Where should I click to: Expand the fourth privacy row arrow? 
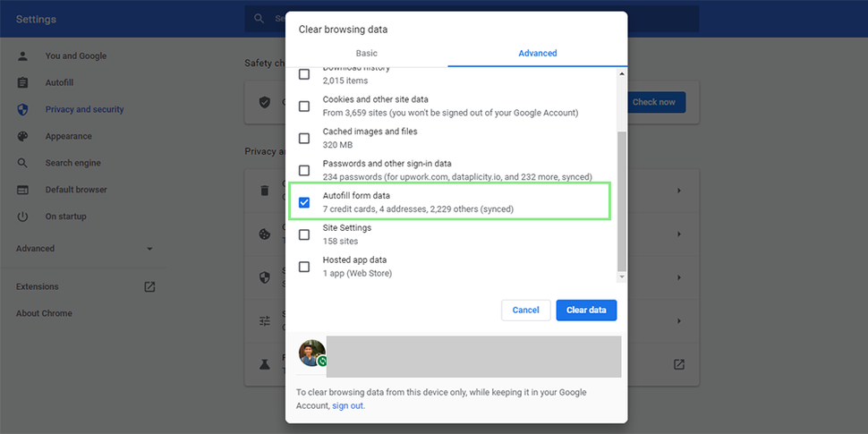(678, 321)
